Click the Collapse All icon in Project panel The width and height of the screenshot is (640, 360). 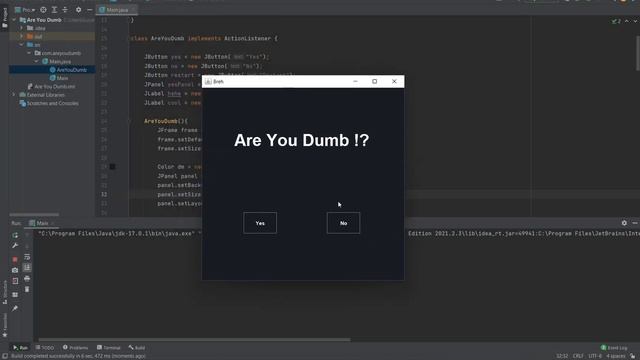tap(65, 9)
